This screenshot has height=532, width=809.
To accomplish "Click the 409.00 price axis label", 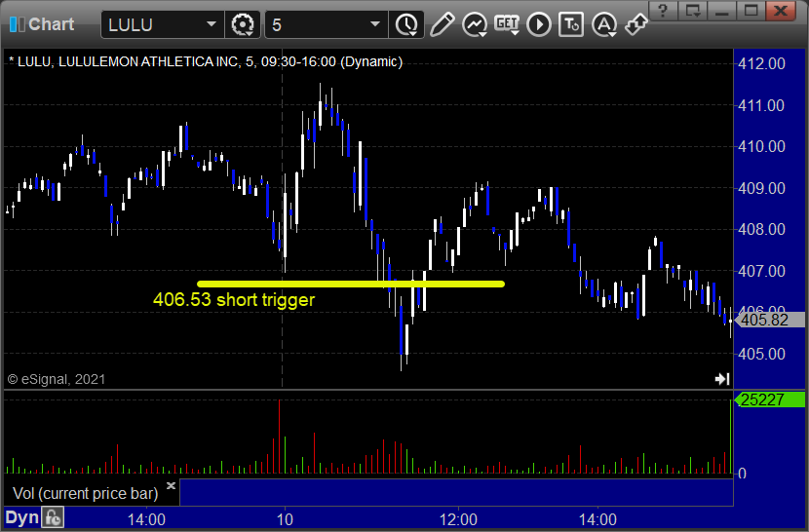I will point(761,188).
